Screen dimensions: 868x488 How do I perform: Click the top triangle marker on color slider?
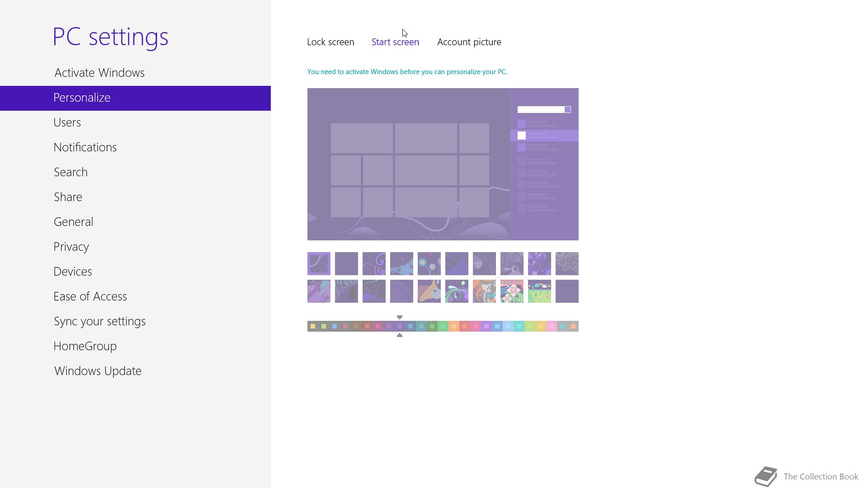tap(400, 317)
